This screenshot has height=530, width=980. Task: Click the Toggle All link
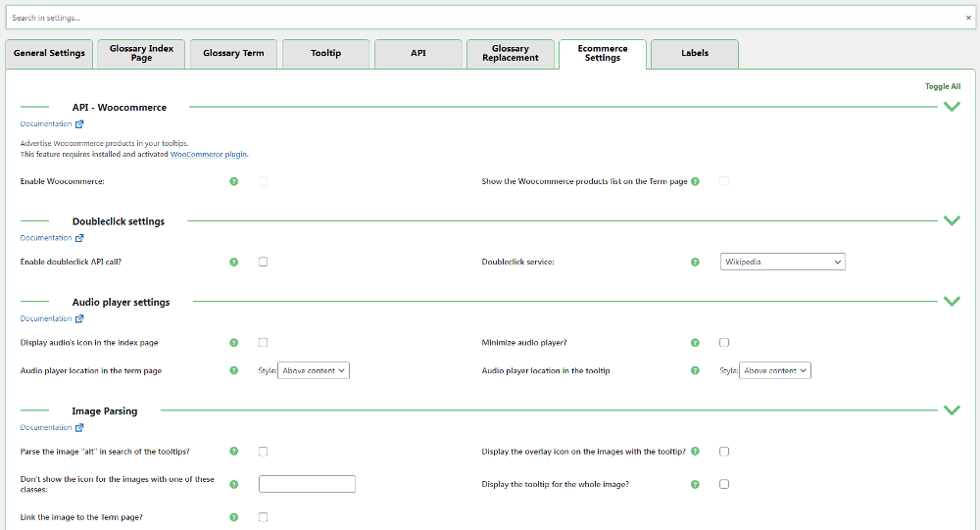pos(942,86)
